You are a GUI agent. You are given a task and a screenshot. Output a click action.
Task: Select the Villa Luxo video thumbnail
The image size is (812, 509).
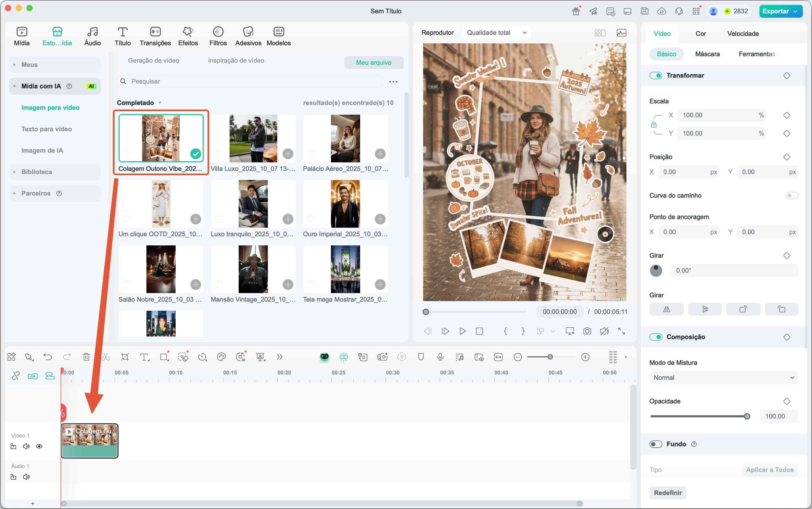[253, 139]
